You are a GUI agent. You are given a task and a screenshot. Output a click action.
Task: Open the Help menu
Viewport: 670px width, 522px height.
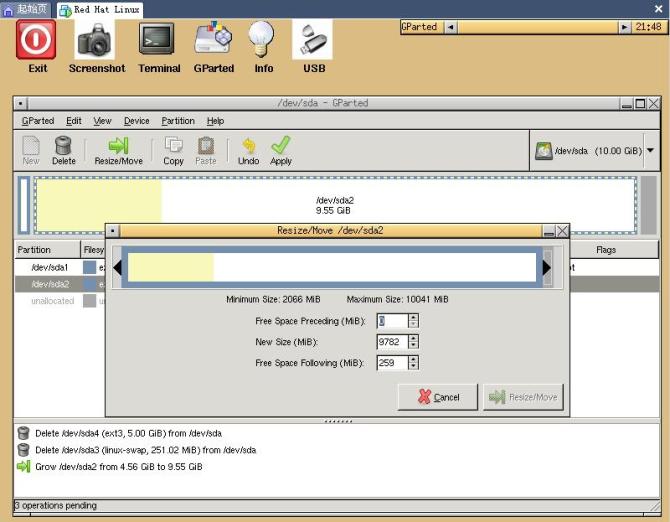point(215,121)
